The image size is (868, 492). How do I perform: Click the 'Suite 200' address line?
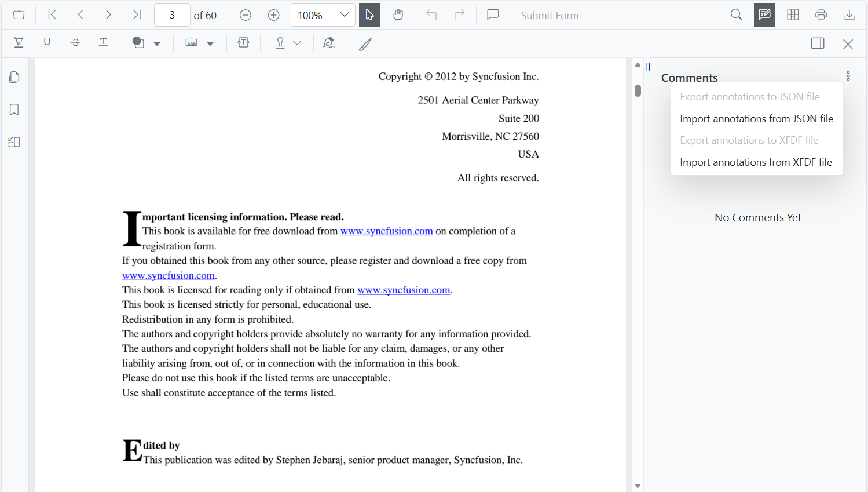[519, 118]
